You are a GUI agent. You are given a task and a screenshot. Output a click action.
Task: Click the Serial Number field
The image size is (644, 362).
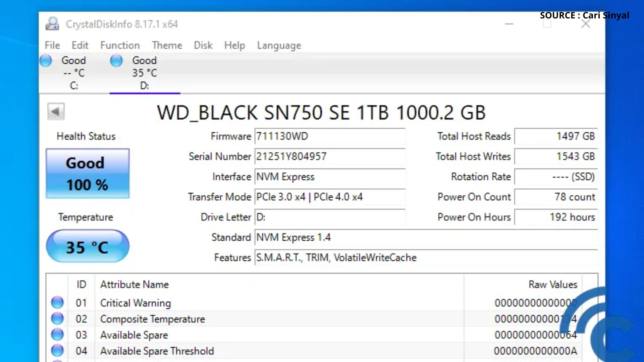click(x=330, y=157)
